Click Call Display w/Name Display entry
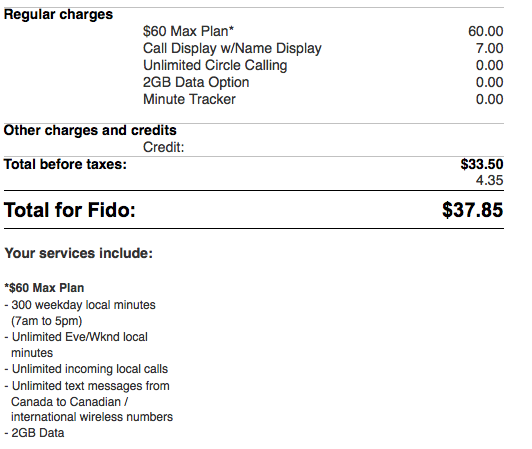 point(232,48)
